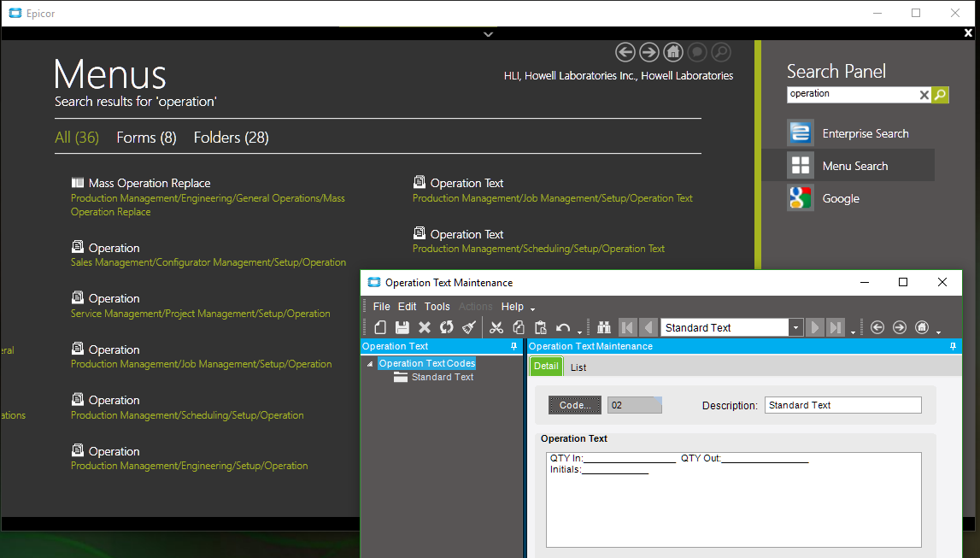Click the New record toolbar icon
980x558 pixels.
pyautogui.click(x=380, y=327)
